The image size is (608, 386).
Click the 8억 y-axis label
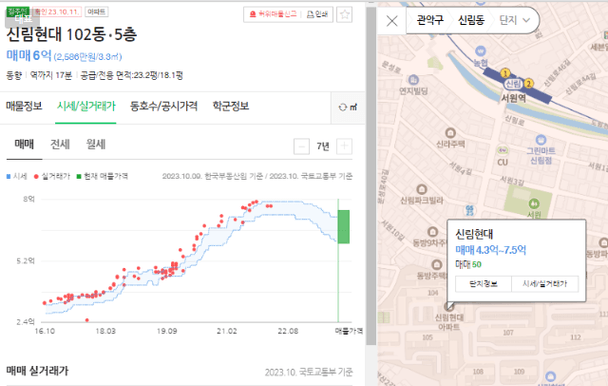pyautogui.click(x=29, y=199)
